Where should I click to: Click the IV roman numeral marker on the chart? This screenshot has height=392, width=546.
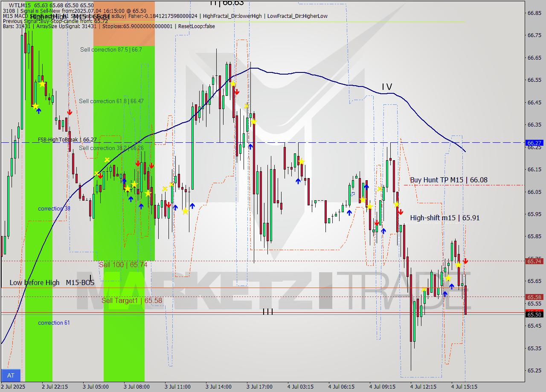387,87
